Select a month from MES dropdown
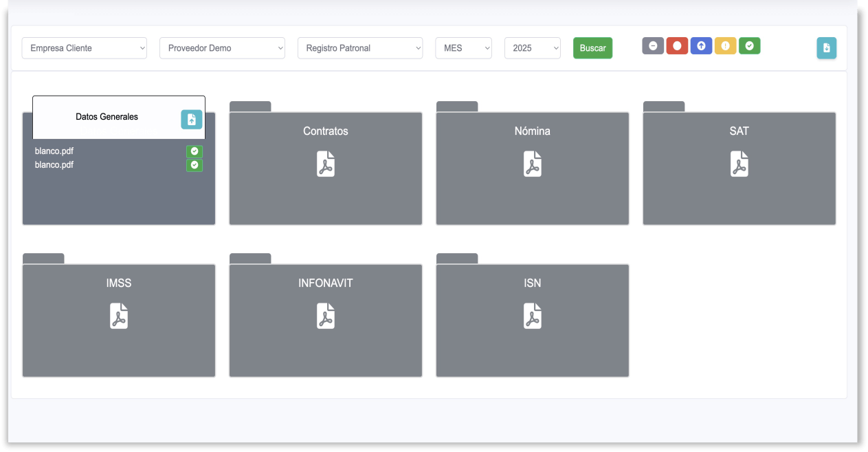The image size is (868, 452). click(x=463, y=48)
